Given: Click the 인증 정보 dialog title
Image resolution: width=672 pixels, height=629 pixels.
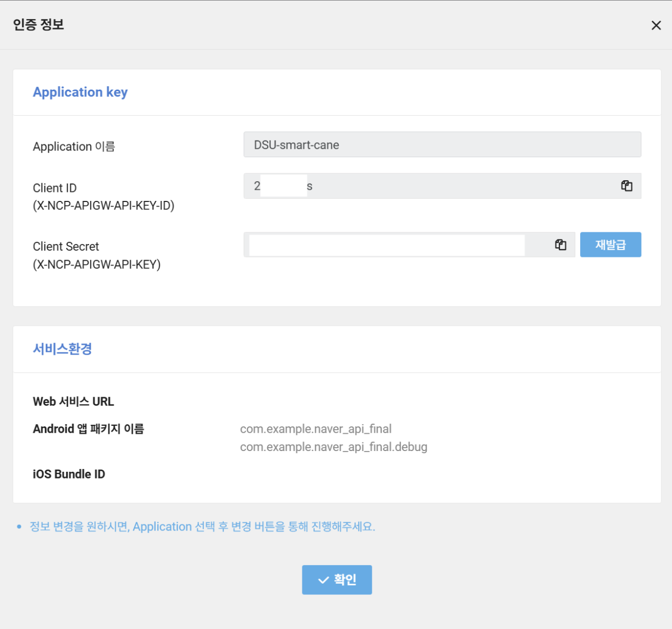Looking at the screenshot, I should coord(39,25).
